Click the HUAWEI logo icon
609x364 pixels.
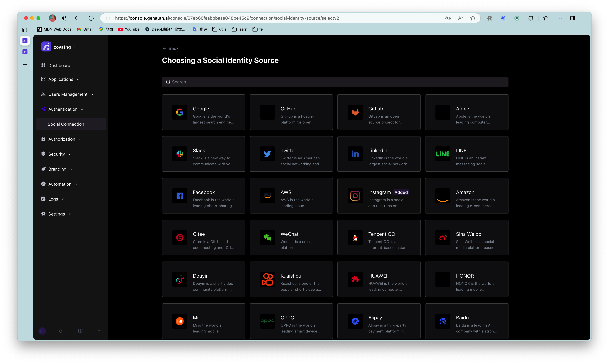point(355,279)
